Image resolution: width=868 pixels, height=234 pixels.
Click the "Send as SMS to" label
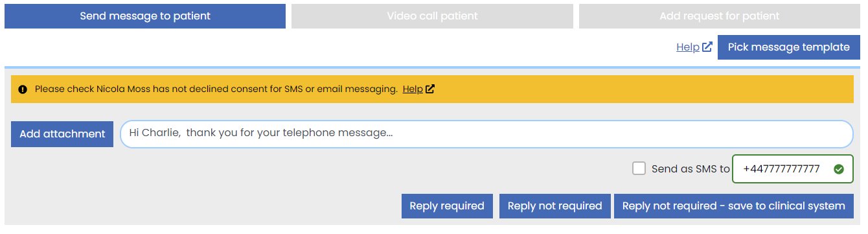[691, 169]
